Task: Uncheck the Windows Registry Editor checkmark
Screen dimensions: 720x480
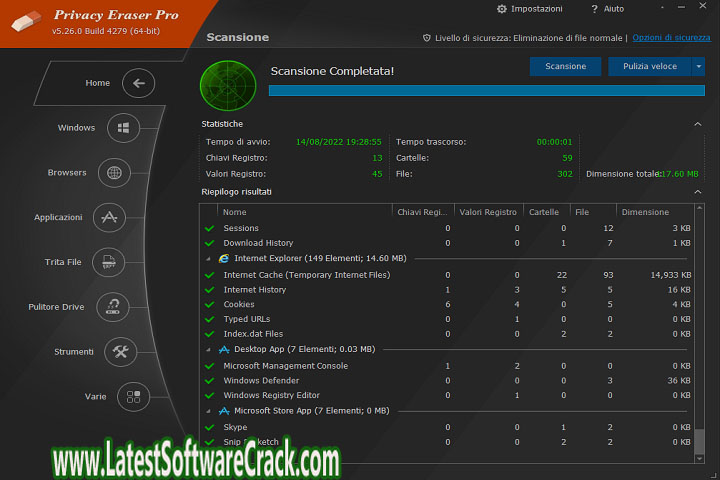Action: [x=210, y=395]
